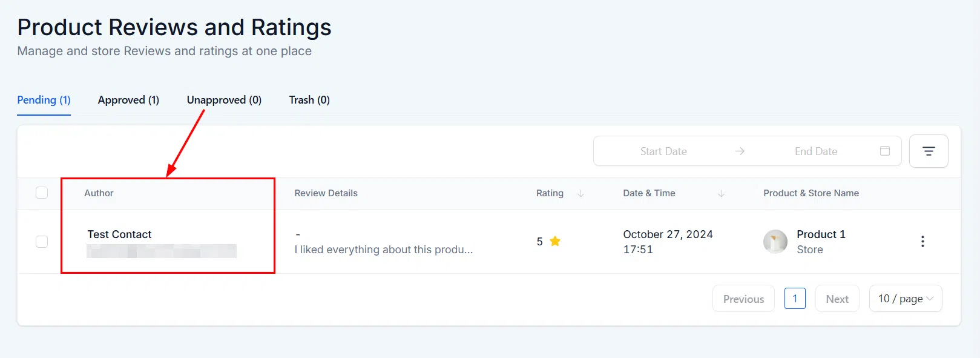Image resolution: width=980 pixels, height=358 pixels.
Task: Click the author name Test Contact
Action: click(x=119, y=234)
